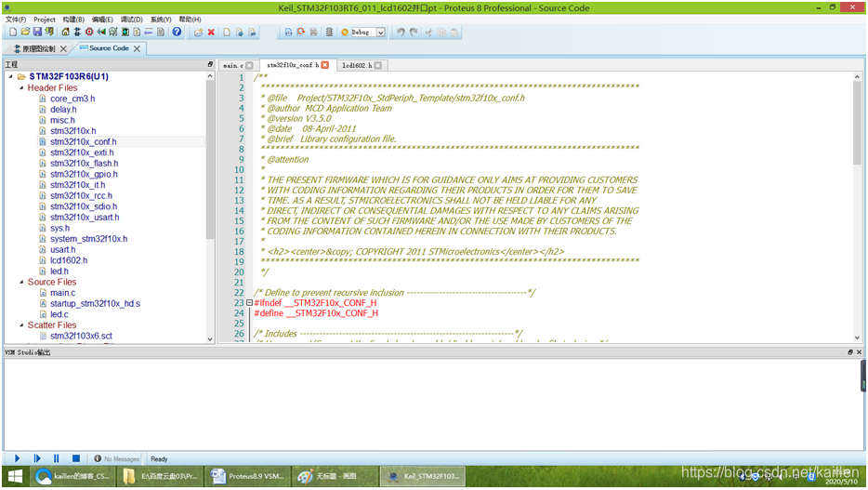Switch to the Paint taskbar window
Viewport: 868px width, 490px height.
pos(335,476)
